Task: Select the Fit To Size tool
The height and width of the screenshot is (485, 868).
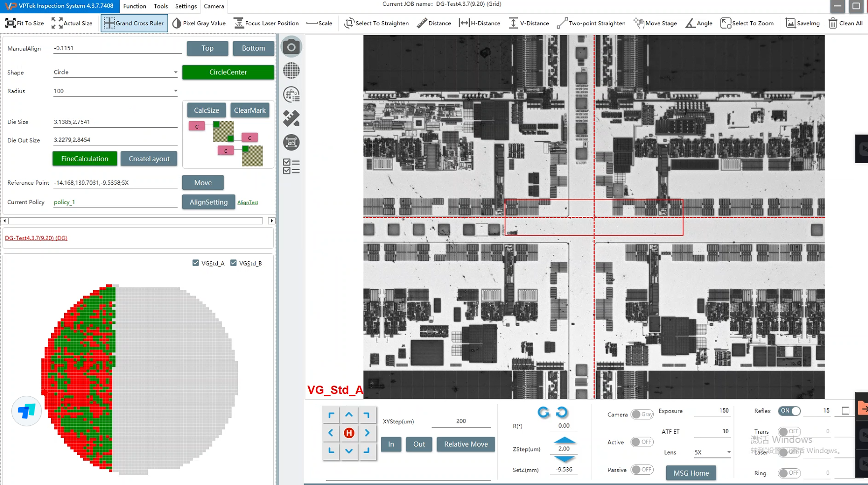Action: click(x=25, y=23)
